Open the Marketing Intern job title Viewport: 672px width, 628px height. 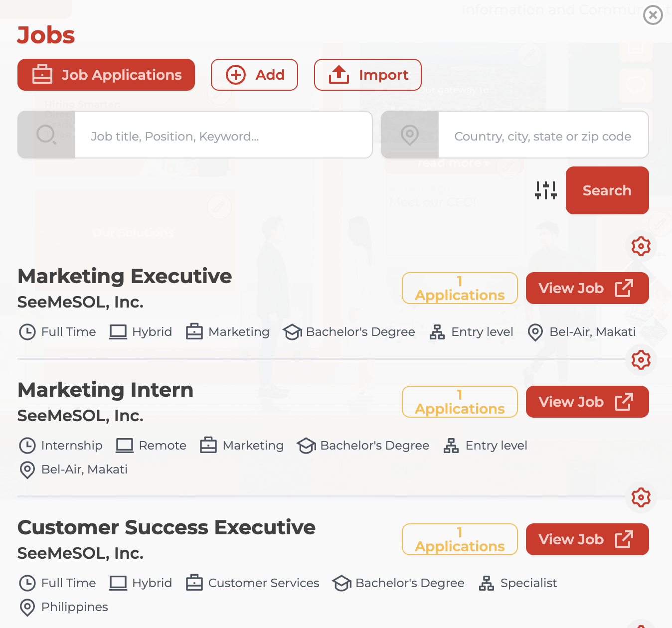click(105, 390)
